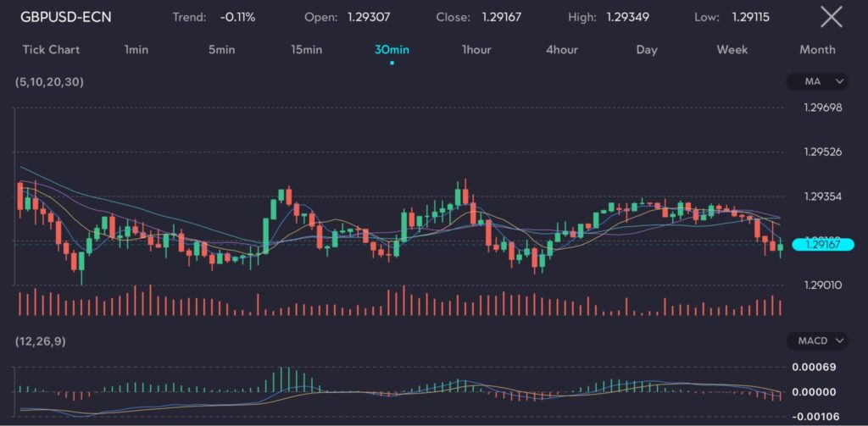This screenshot has height=426, width=868.
Task: Click the GBPUSD-ECN symbol title
Action: pyautogui.click(x=66, y=17)
